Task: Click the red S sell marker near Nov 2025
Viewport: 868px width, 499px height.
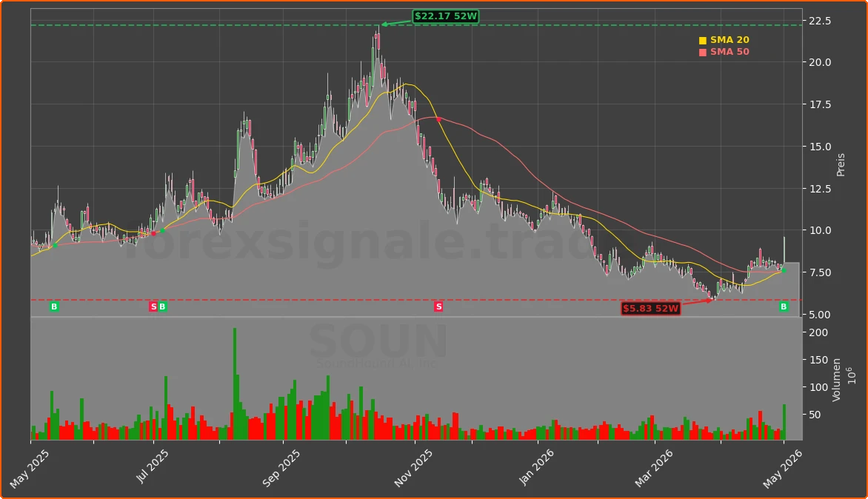Action: tap(438, 307)
